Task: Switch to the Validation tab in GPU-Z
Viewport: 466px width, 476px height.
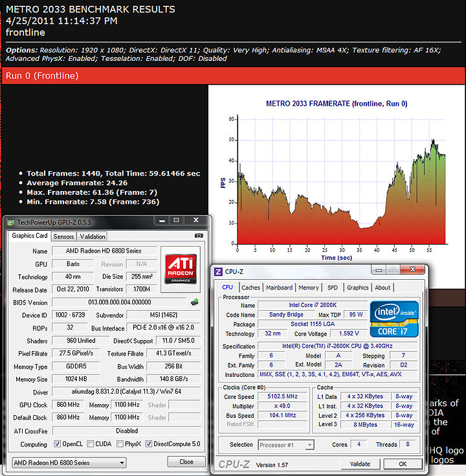Action: tap(93, 236)
